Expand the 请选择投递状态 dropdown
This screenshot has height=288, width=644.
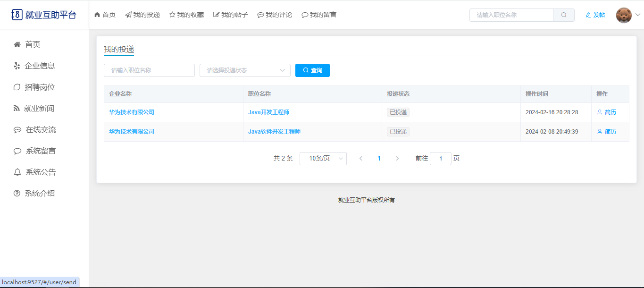(x=245, y=70)
